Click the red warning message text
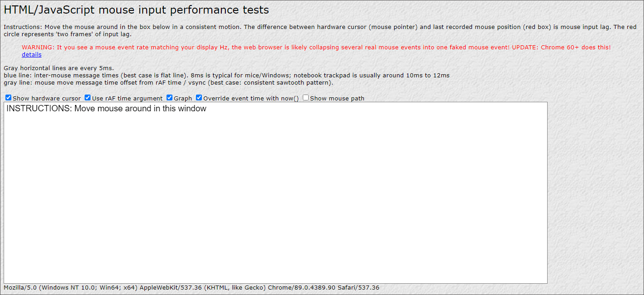 [317, 47]
